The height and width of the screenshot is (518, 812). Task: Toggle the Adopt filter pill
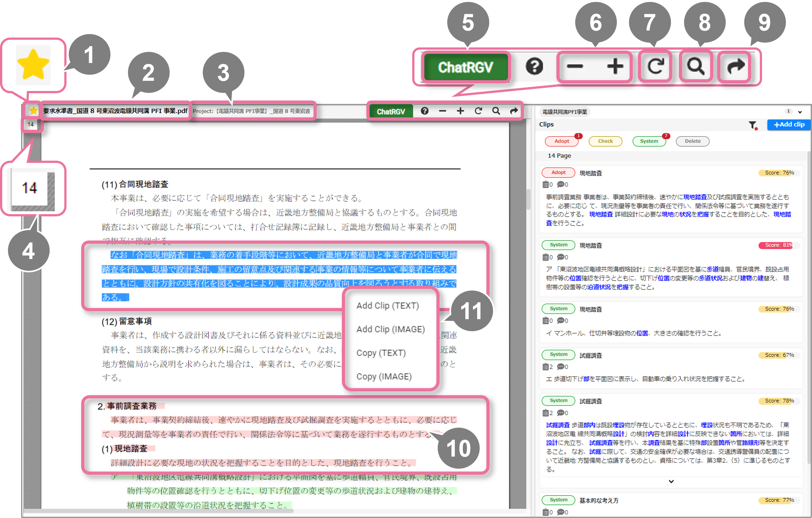pyautogui.click(x=561, y=141)
